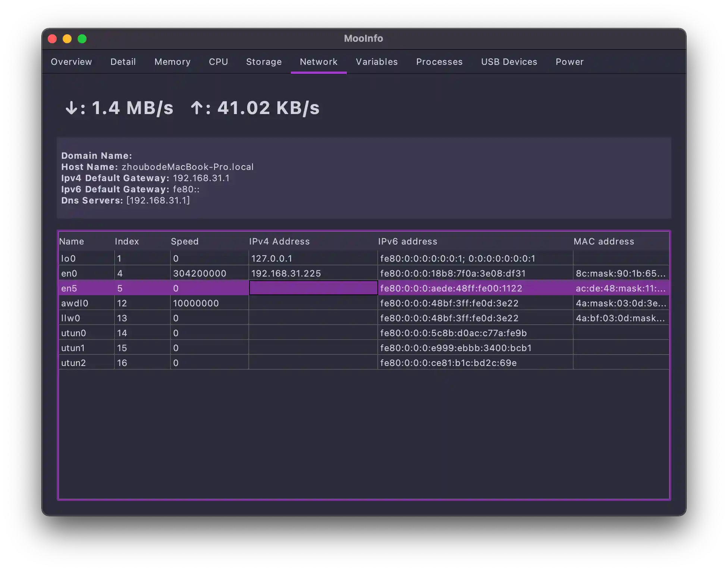
Task: Switch to the Processes tab
Action: [x=439, y=62]
